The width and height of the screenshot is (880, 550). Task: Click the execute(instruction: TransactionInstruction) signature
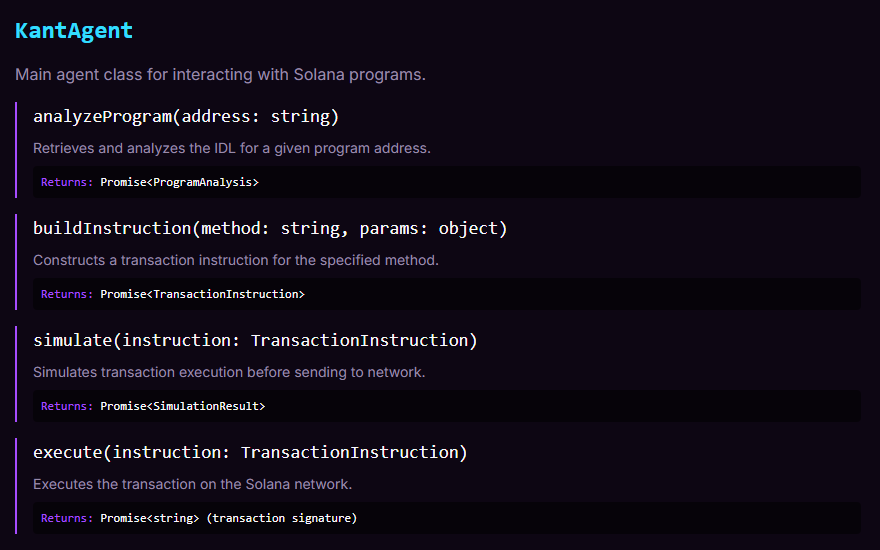[x=250, y=452]
